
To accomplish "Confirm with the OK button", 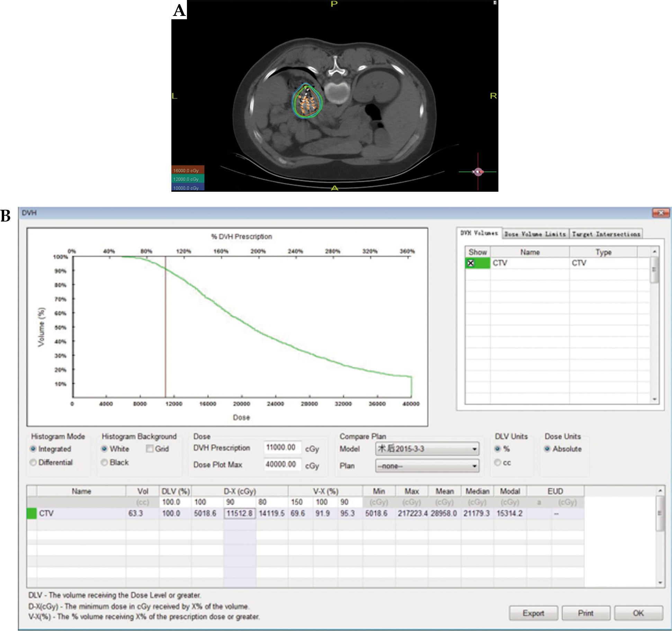I will 638,613.
